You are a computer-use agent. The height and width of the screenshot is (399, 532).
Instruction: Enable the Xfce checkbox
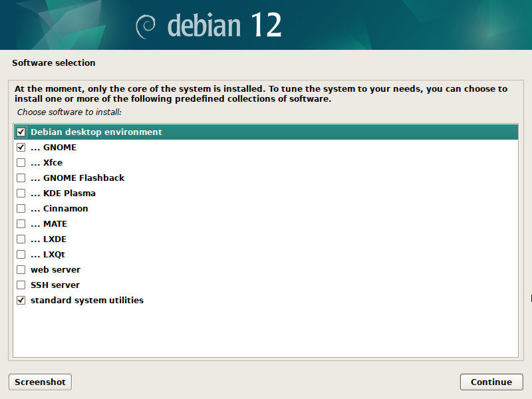(x=21, y=162)
